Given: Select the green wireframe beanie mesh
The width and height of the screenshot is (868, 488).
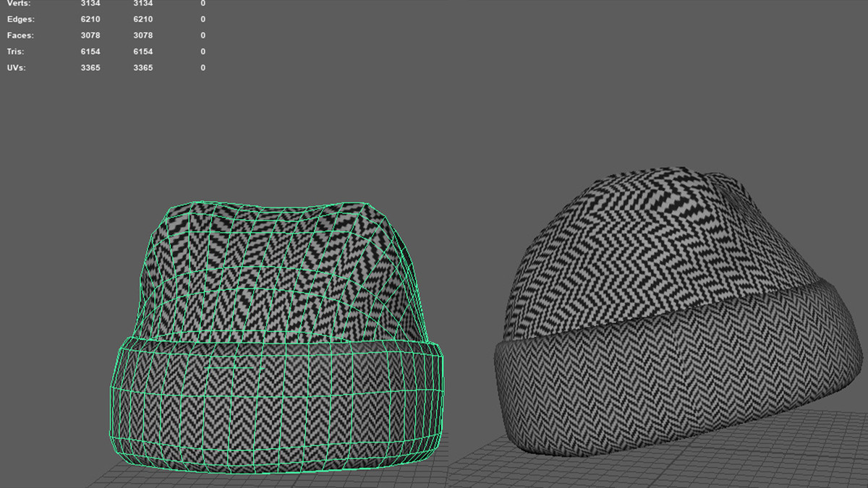Looking at the screenshot, I should tap(275, 336).
